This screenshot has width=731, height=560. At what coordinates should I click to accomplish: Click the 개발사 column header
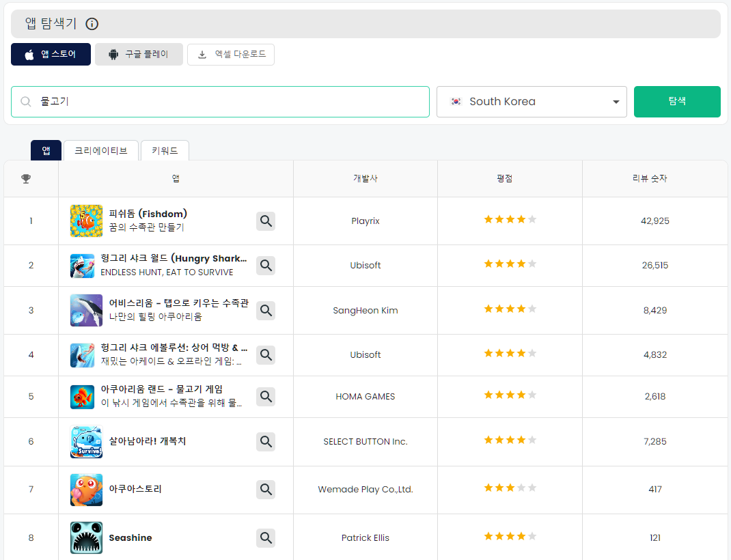point(365,178)
